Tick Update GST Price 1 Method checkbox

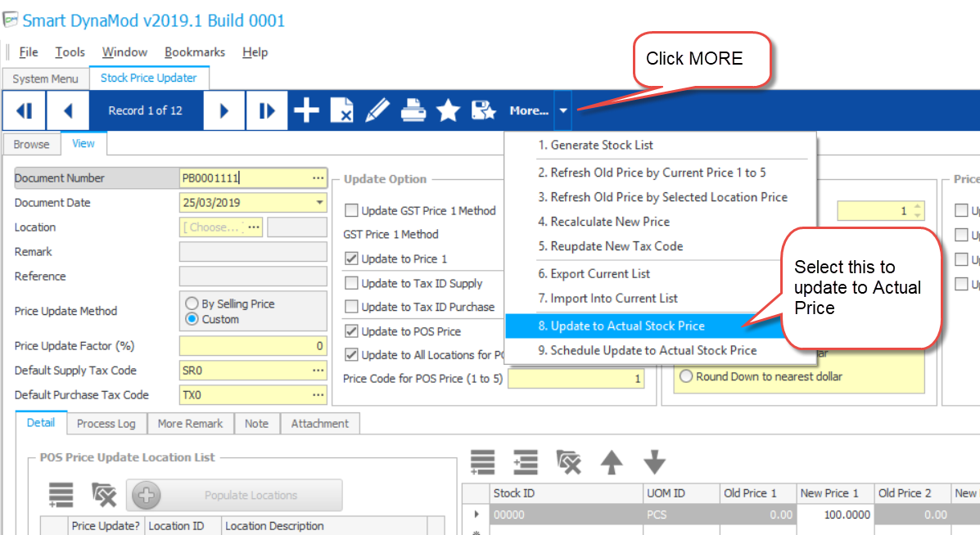(x=351, y=210)
